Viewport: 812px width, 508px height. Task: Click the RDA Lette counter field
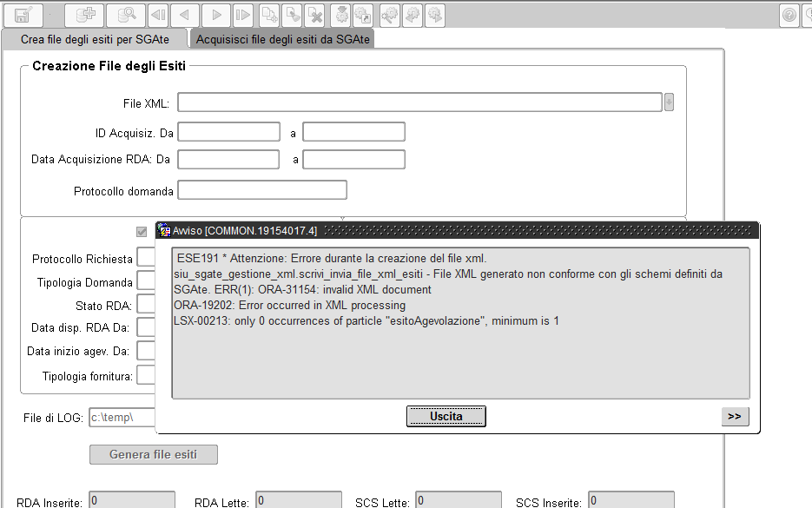299,500
